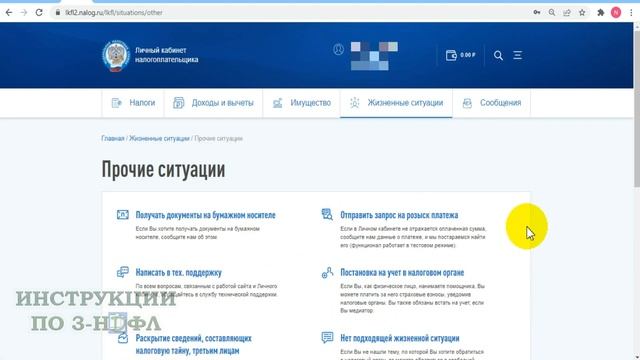Image resolution: width=640 pixels, height=360 pixels.
Task: Open Раскрытие сведений, составляющих налоговую тайну
Action: point(193,344)
